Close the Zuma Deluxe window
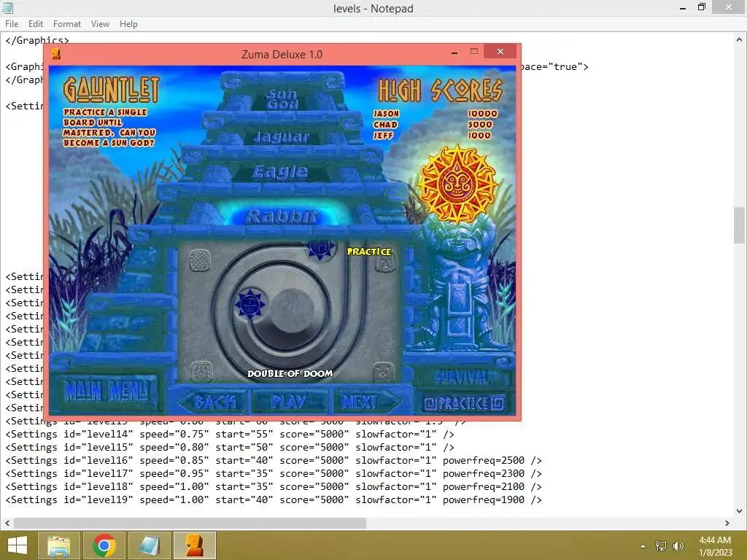747x560 pixels. pyautogui.click(x=500, y=52)
